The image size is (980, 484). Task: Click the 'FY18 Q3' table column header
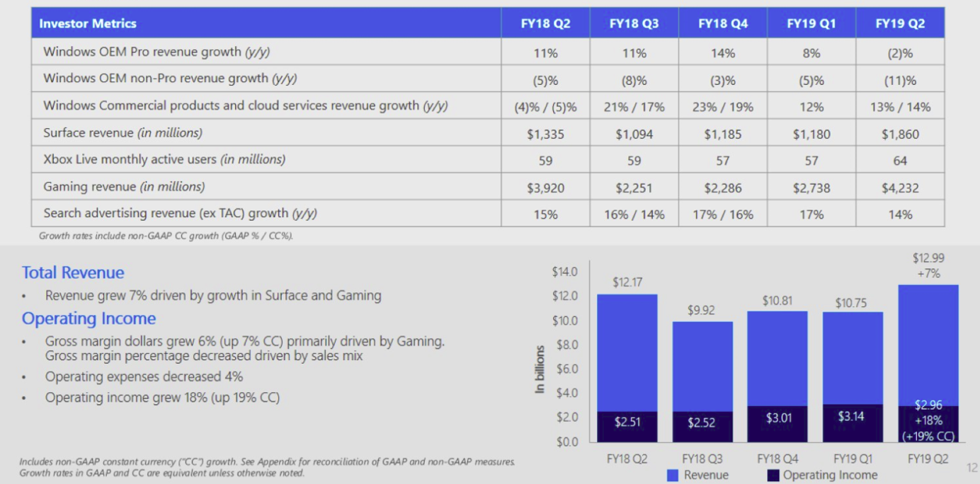tap(634, 23)
